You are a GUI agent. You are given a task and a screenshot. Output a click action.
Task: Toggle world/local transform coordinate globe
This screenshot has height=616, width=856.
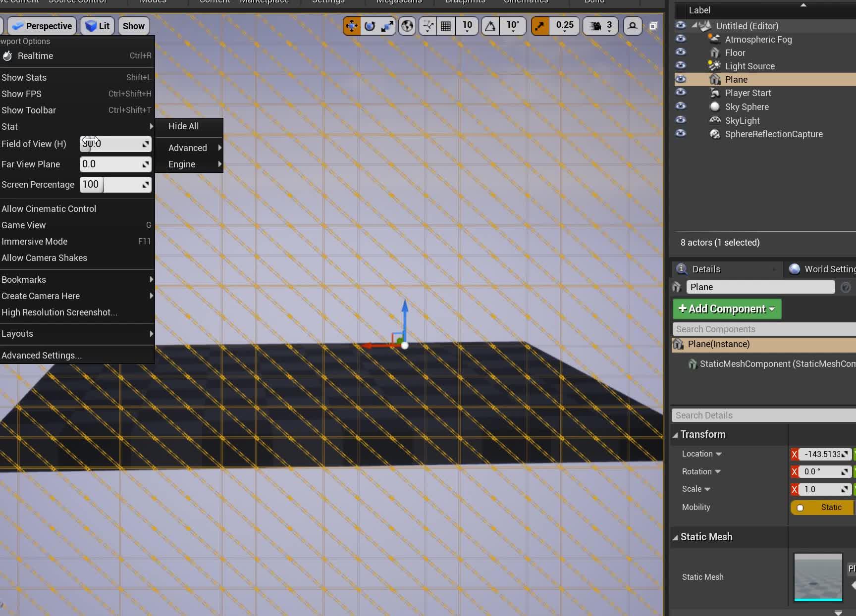407,26
